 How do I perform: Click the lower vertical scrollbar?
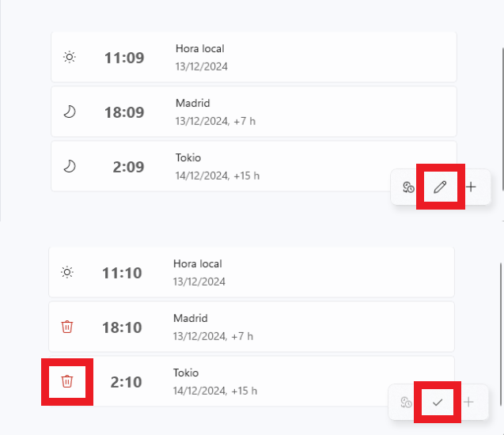point(501,334)
